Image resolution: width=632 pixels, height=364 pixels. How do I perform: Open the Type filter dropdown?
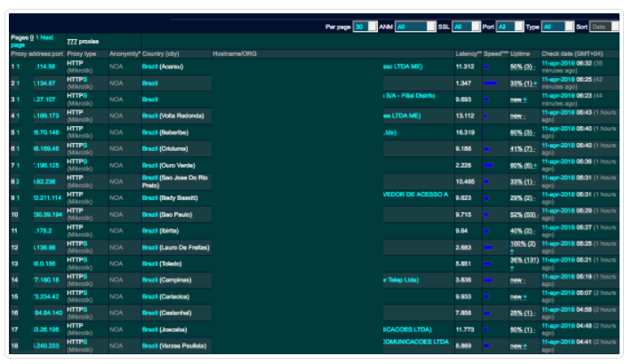pos(557,27)
